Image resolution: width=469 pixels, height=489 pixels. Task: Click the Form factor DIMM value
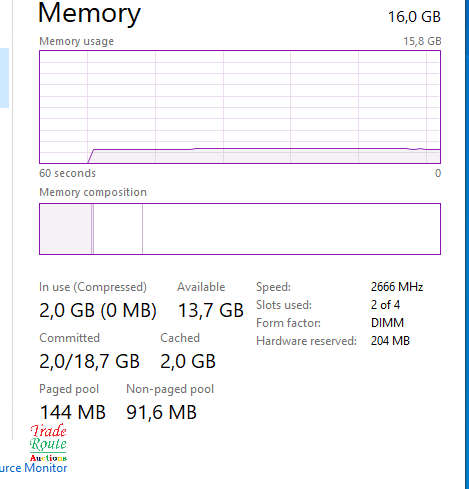coord(387,323)
